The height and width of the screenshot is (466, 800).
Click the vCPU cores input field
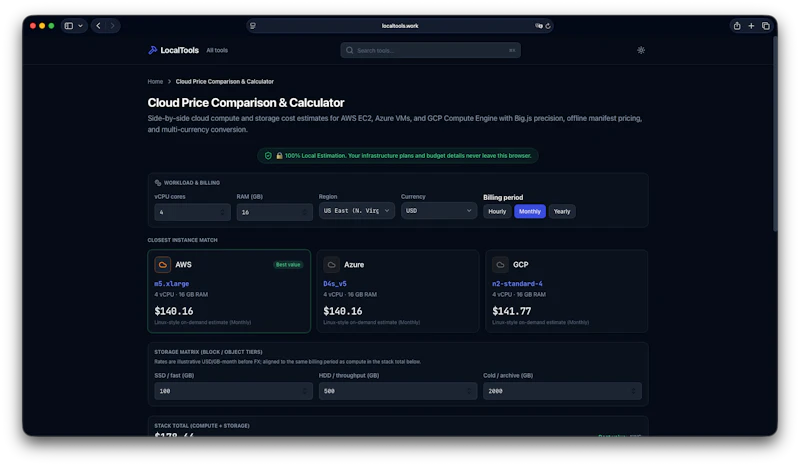pyautogui.click(x=192, y=212)
